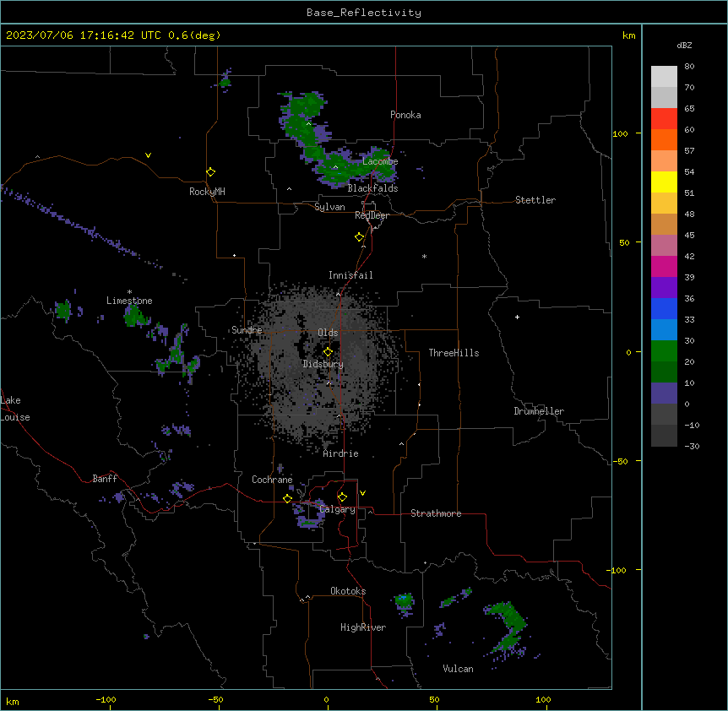Select the Lacombe town label

click(x=380, y=161)
